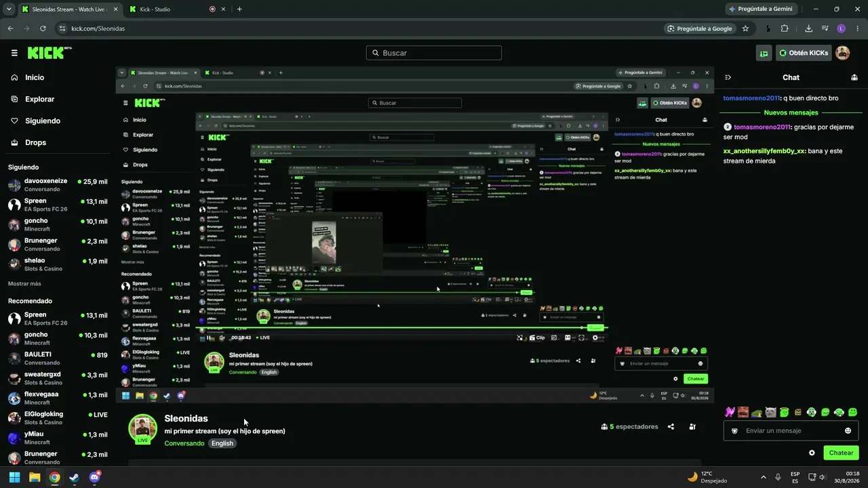This screenshot has width=868, height=488.
Task: Open ElGlogloking channel in Recomendado
Action: coord(58,418)
